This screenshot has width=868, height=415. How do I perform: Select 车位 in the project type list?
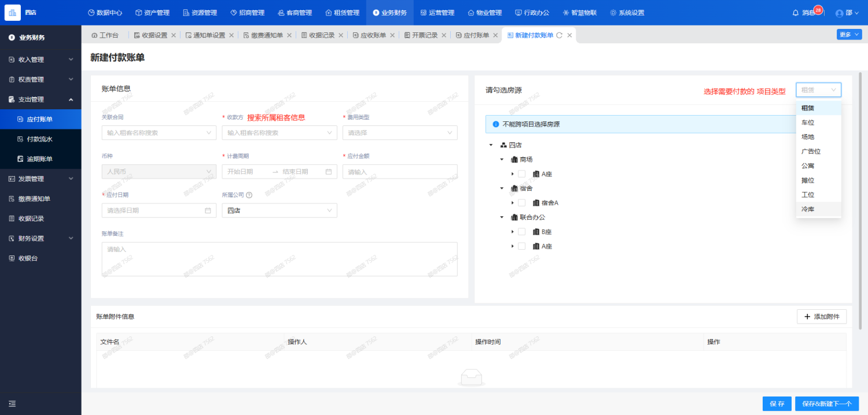coord(819,123)
